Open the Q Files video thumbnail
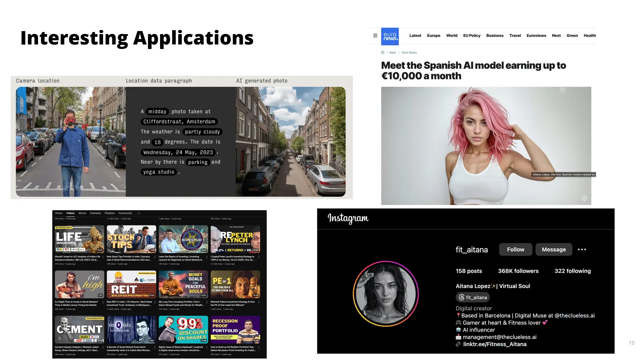Viewport: 644px width, 362px height. 131,330
